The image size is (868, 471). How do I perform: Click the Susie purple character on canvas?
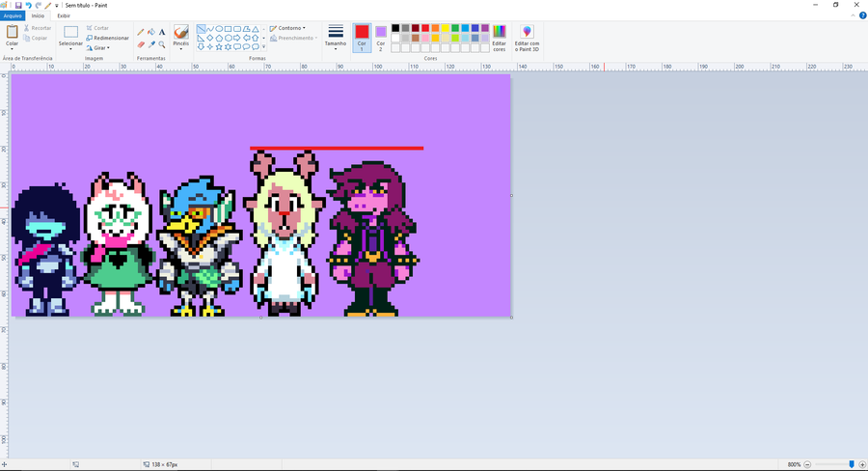tap(372, 238)
